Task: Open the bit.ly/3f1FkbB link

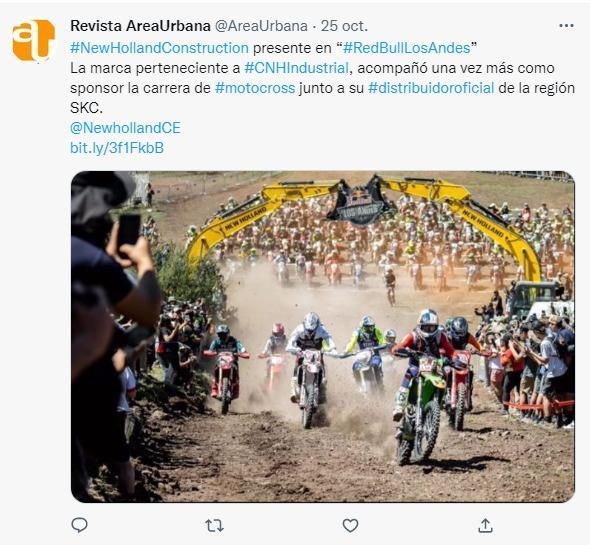Action: [117, 148]
